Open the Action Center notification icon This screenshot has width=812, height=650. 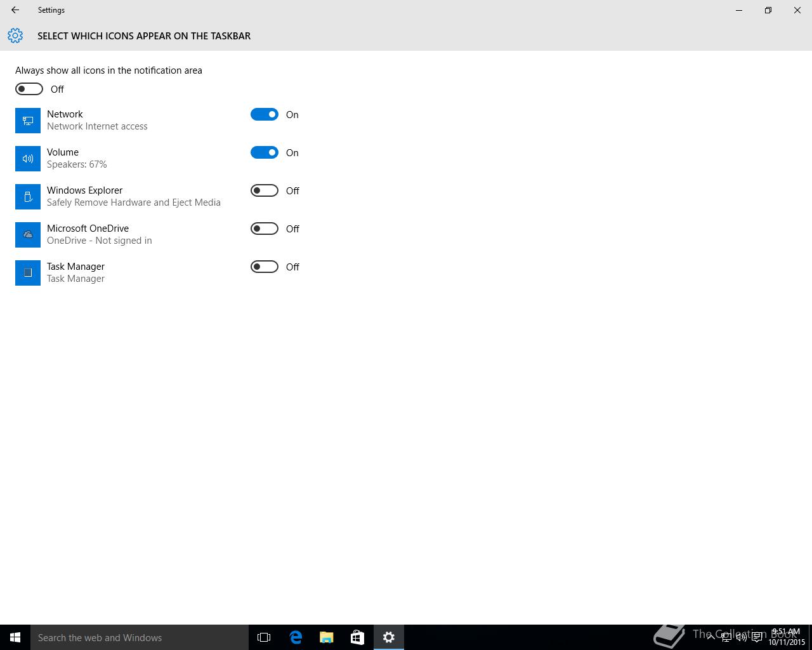757,637
